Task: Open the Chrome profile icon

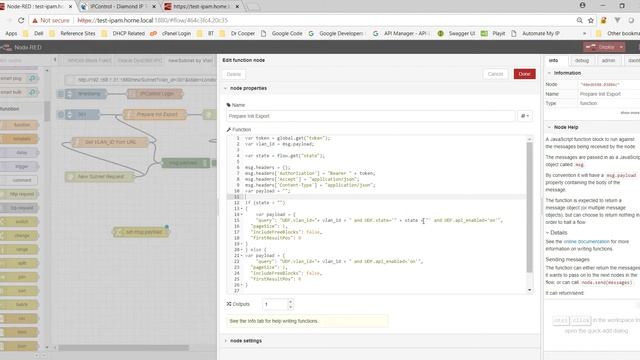Action: coord(582,5)
